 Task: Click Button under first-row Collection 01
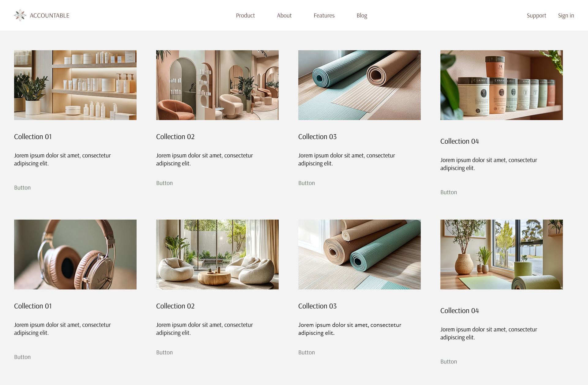coord(22,188)
